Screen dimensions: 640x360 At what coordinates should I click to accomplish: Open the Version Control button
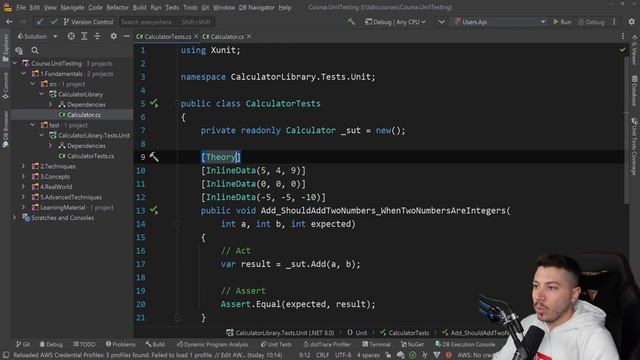(x=89, y=22)
